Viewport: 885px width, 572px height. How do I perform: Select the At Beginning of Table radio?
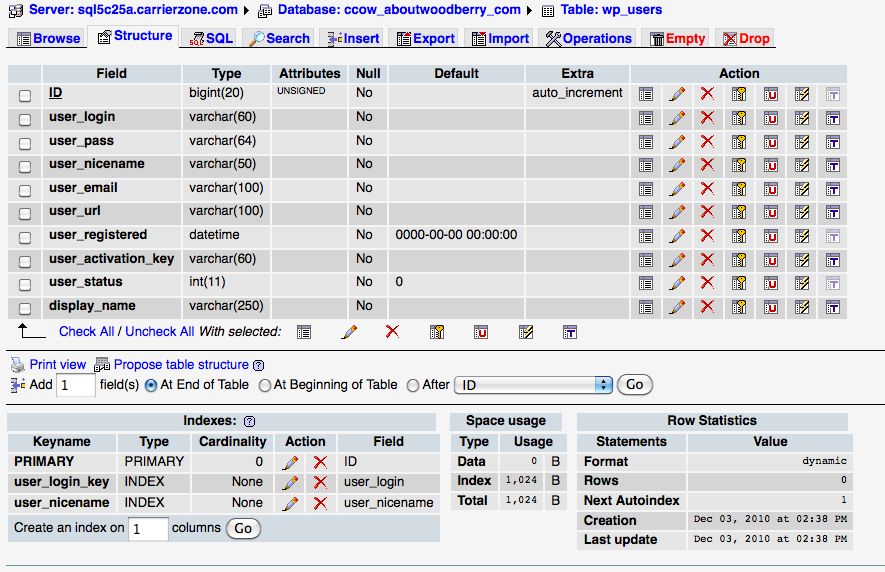click(265, 385)
